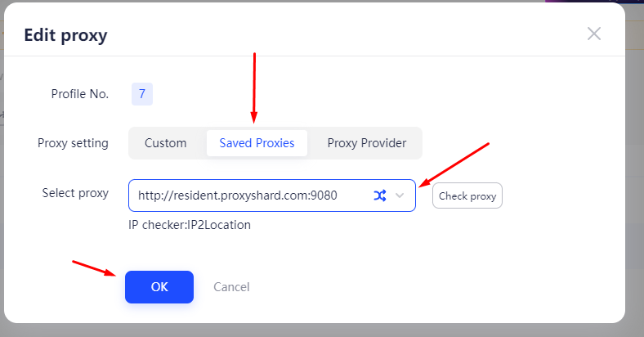Click the IP checker:IP2Location text

point(190,224)
